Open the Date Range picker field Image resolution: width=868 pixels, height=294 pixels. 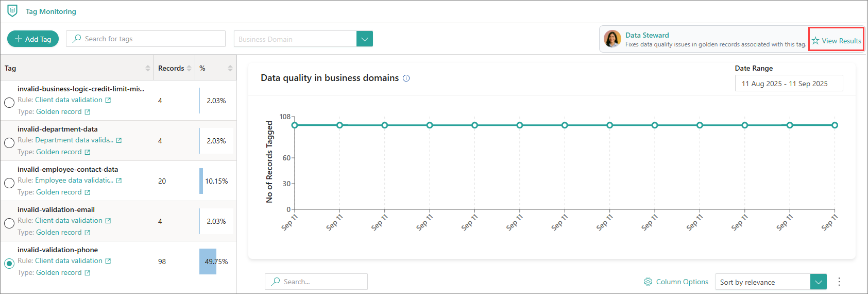tap(789, 84)
